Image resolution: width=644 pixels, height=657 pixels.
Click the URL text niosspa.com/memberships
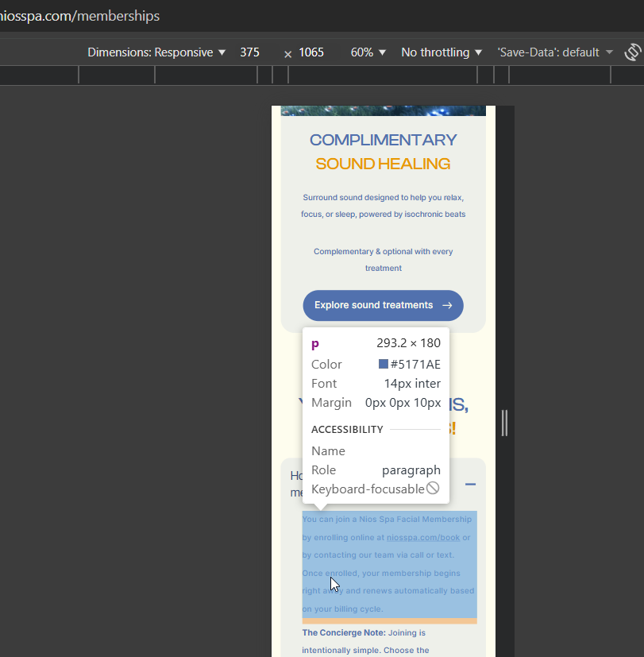[79, 16]
